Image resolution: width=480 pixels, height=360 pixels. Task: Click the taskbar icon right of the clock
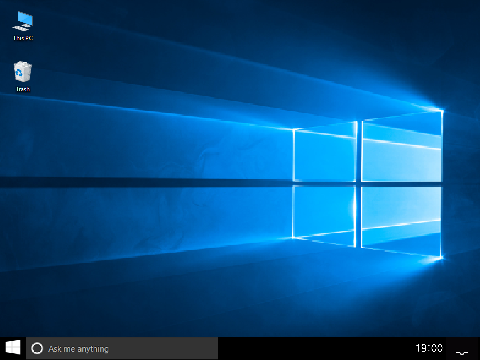[x=462, y=352]
